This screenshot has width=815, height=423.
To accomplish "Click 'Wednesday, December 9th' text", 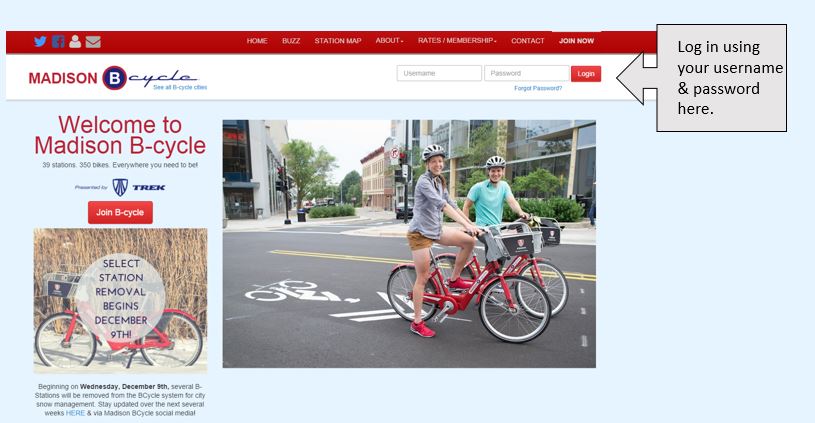I will (x=124, y=387).
